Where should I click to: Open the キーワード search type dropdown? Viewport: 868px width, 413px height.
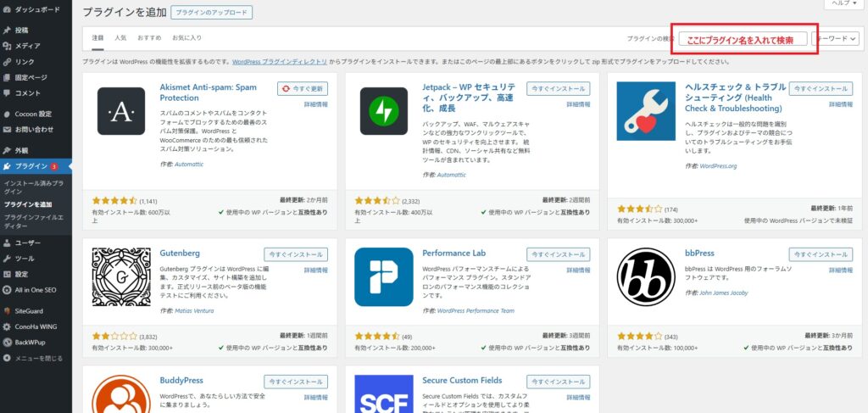pyautogui.click(x=835, y=39)
